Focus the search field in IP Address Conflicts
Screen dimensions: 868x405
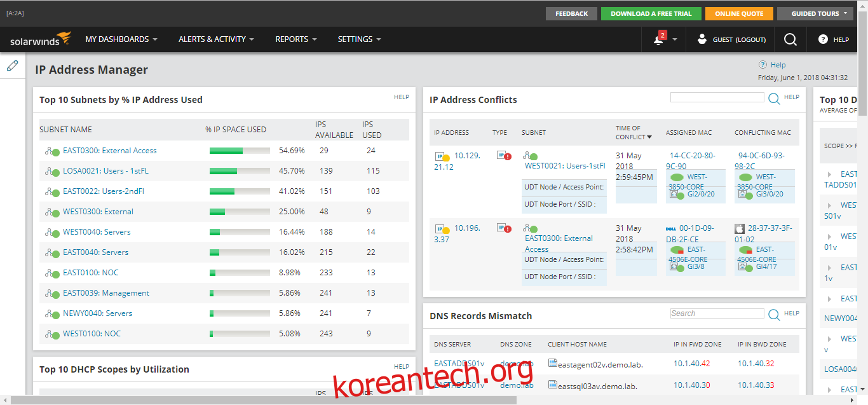(x=717, y=97)
